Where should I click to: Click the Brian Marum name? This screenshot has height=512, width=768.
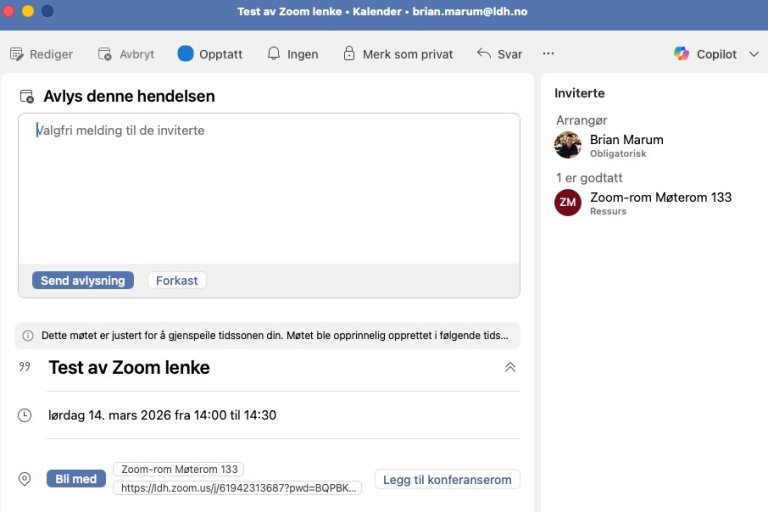point(626,140)
